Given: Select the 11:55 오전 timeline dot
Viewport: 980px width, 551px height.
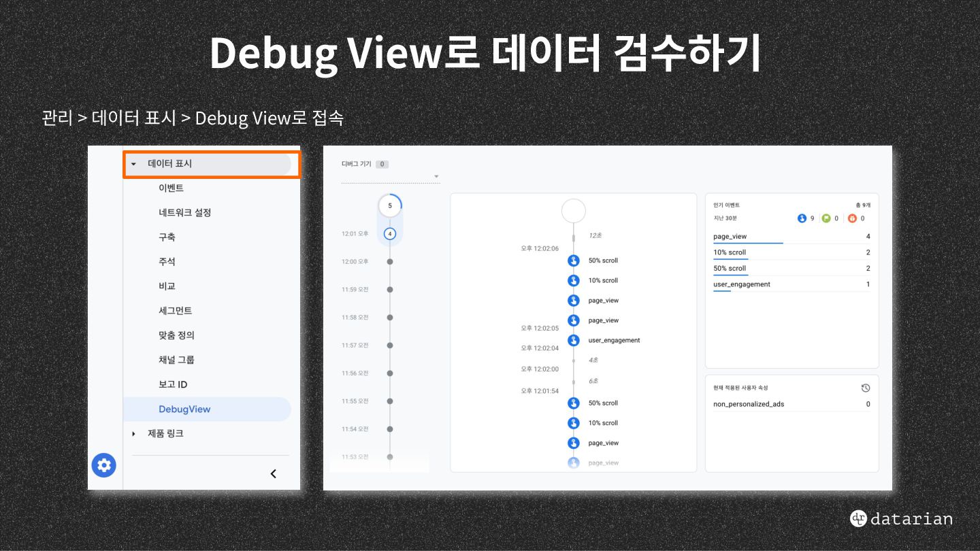Looking at the screenshot, I should pyautogui.click(x=390, y=401).
